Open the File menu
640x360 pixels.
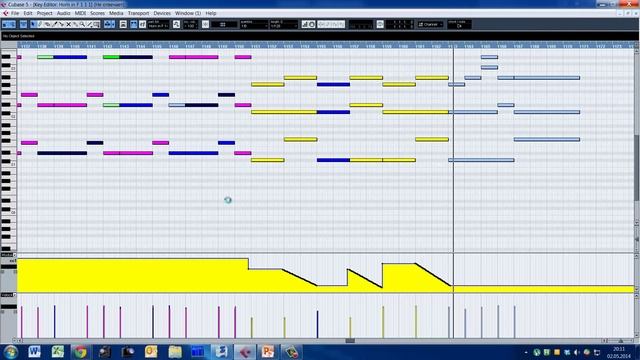click(x=15, y=13)
